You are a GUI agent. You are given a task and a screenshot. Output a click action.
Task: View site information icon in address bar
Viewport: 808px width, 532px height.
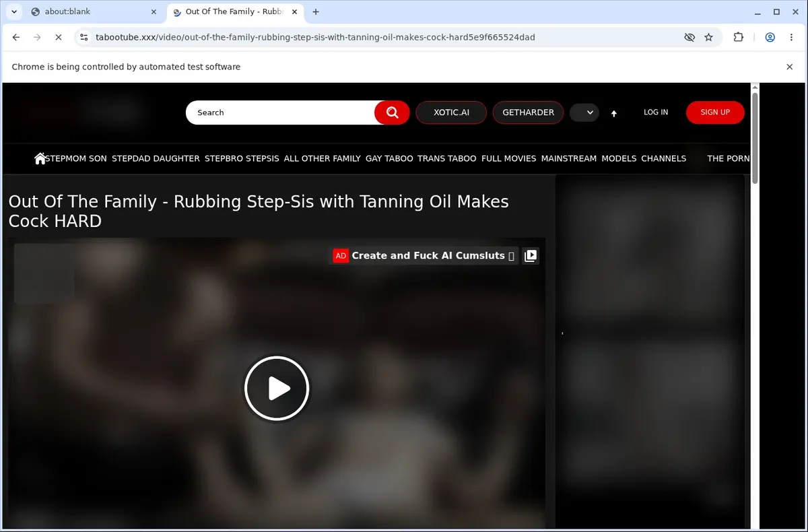tap(83, 38)
